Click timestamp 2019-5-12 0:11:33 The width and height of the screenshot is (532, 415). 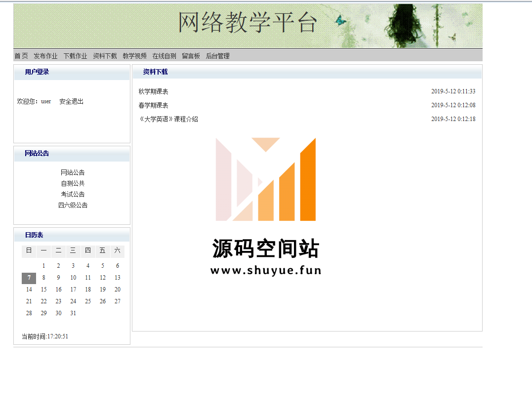(453, 91)
